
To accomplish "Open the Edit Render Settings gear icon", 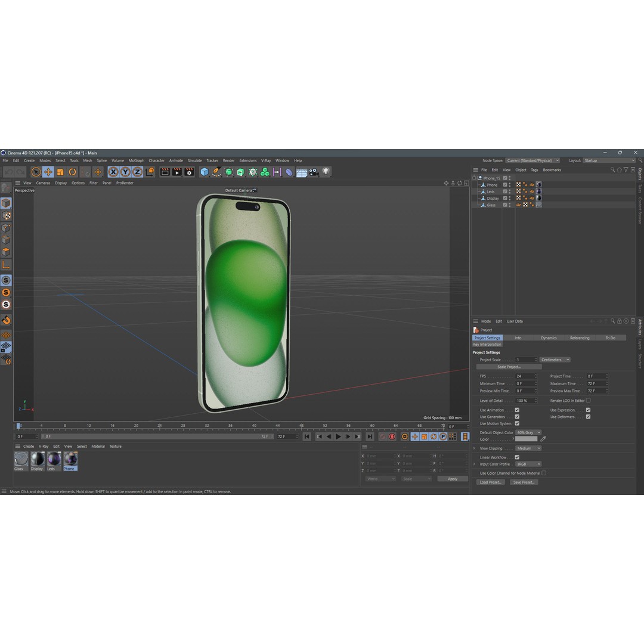I will coord(190,172).
